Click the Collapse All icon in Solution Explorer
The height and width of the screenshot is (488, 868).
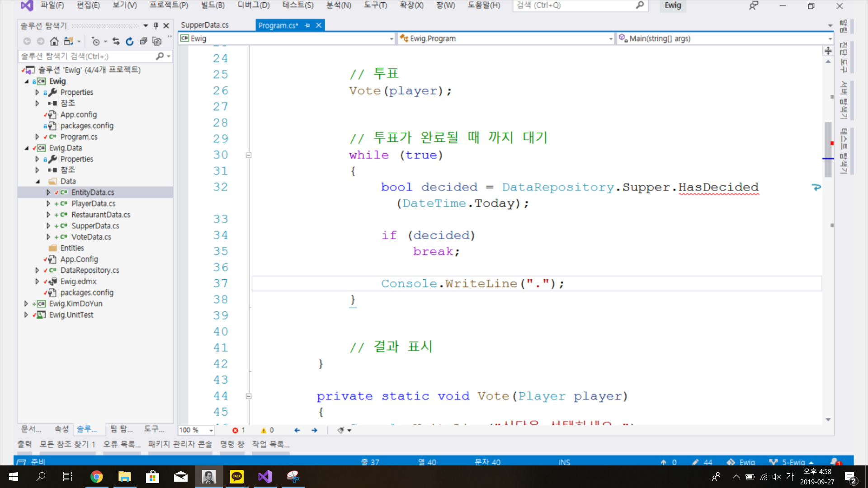click(x=143, y=42)
